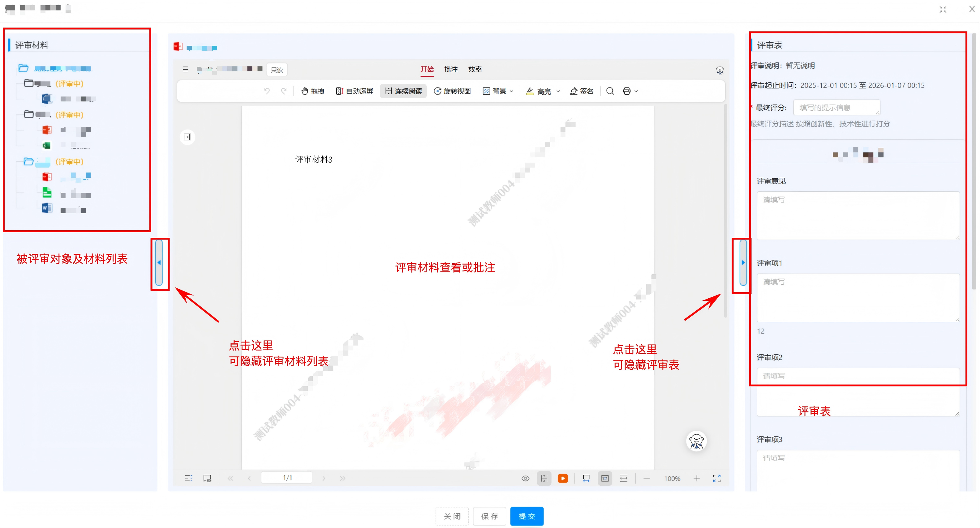Select the 拖拽 drag hand tool

point(313,91)
